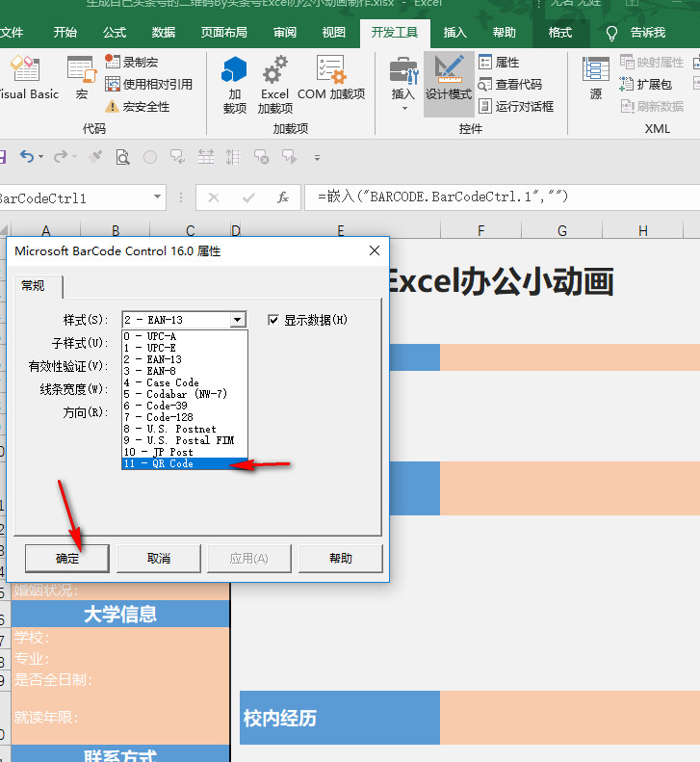Switch to the 视图 (View) tab
The height and width of the screenshot is (762, 700).
tap(334, 33)
